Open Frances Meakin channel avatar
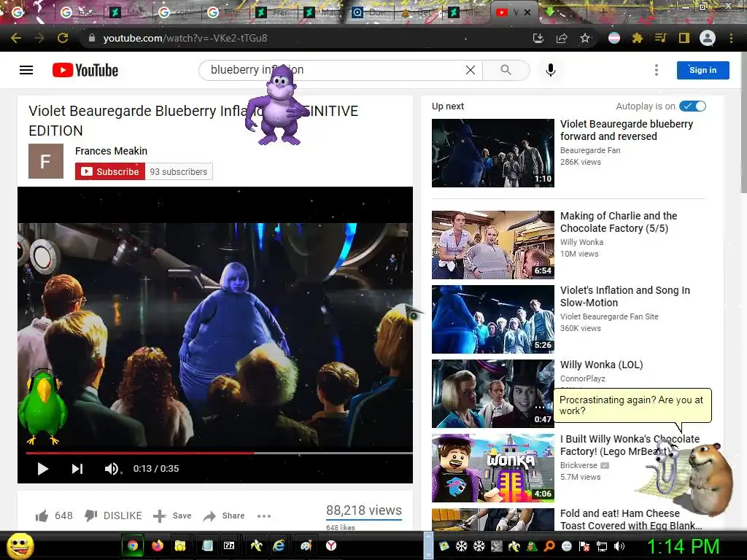 (46, 161)
